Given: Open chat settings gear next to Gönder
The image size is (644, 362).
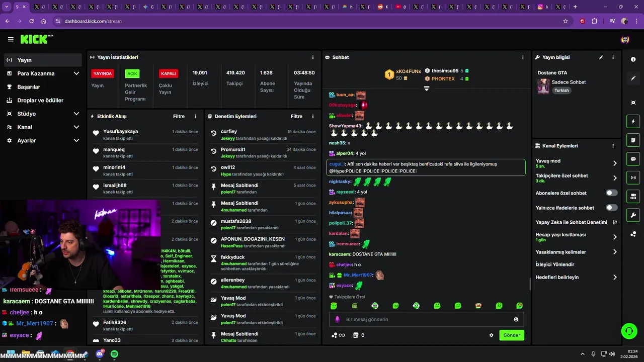Looking at the screenshot, I should (x=492, y=335).
